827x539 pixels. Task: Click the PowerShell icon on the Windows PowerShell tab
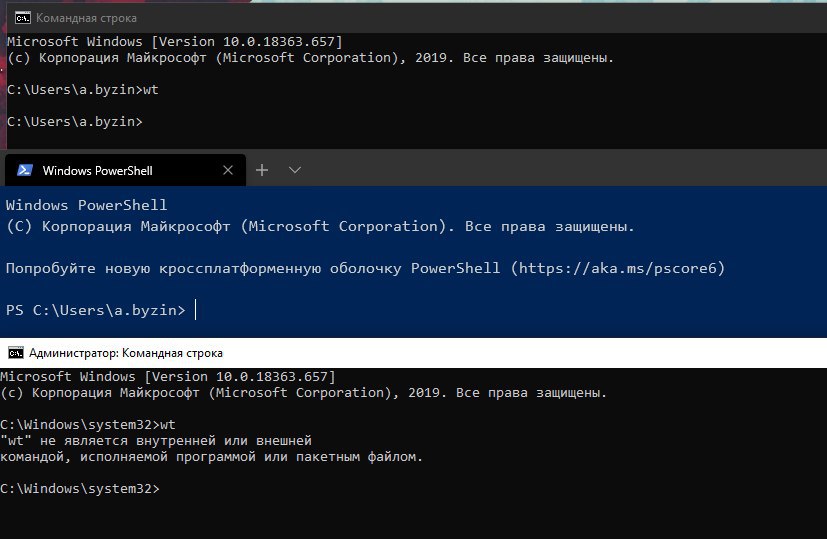tap(25, 170)
